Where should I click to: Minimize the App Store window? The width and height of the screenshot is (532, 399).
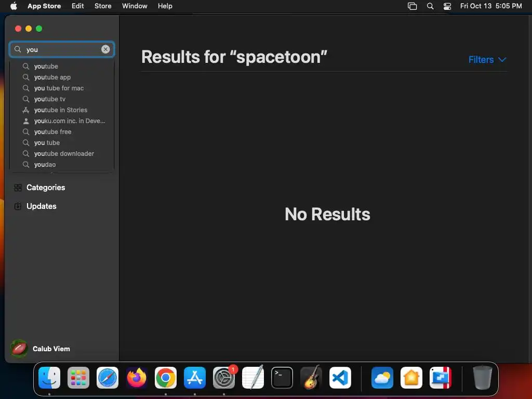[29, 29]
